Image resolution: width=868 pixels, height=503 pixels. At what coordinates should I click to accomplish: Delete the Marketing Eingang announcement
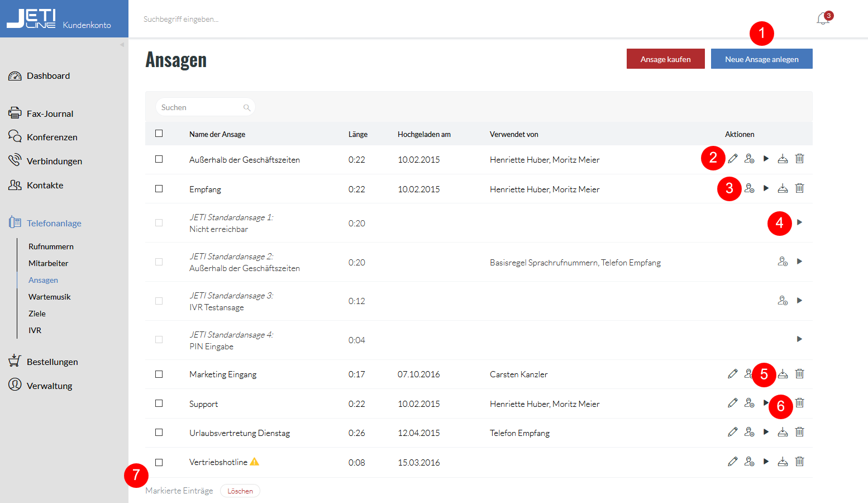[x=800, y=374]
